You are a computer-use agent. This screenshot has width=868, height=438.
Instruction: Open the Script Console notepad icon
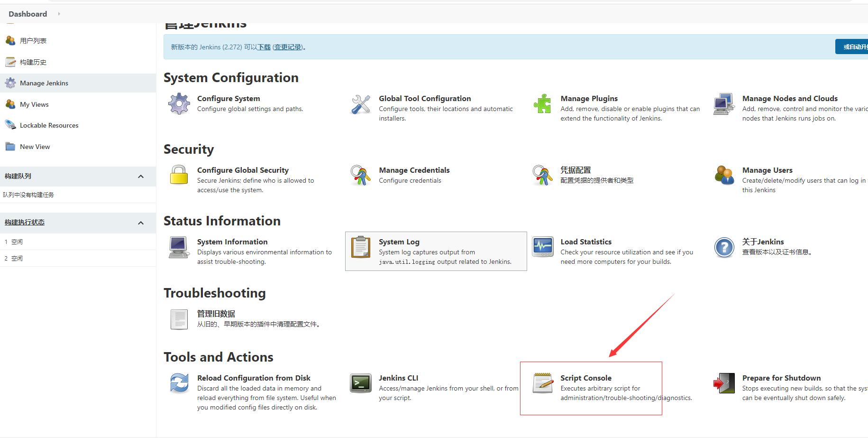(542, 383)
